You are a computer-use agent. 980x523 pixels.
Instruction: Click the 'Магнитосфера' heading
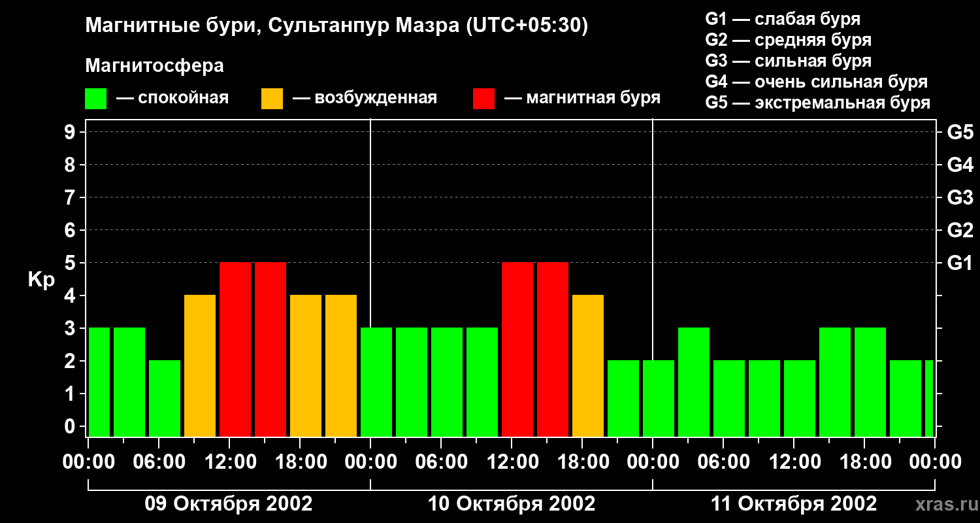155,66
